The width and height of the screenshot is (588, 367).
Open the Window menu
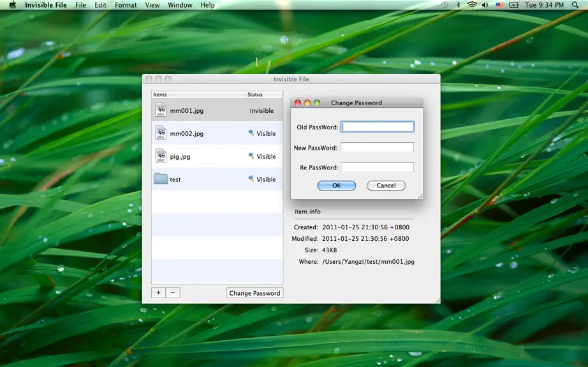coord(180,5)
